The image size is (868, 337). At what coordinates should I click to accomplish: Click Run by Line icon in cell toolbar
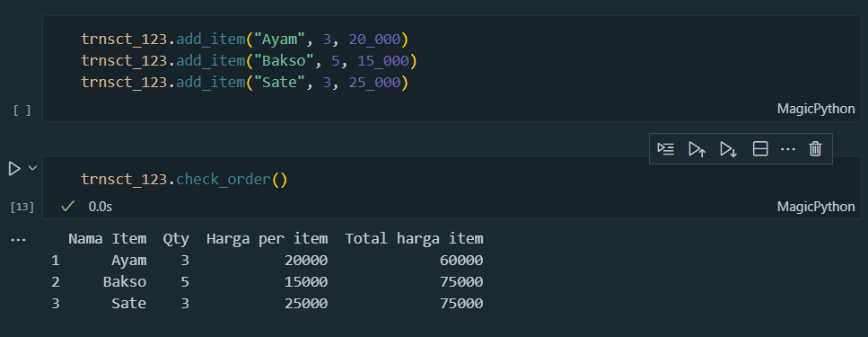click(x=665, y=148)
